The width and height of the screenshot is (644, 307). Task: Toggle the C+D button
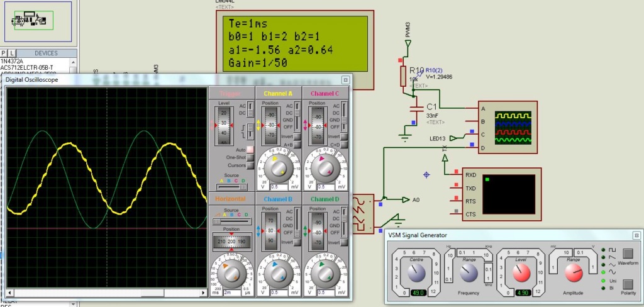point(344,145)
